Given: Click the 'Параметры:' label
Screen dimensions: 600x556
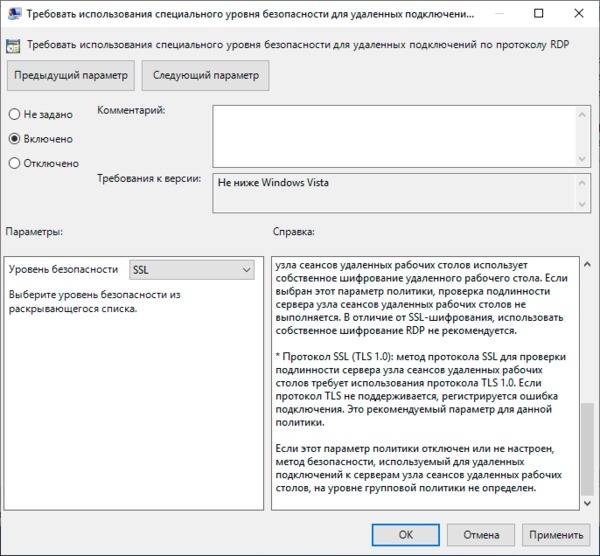Looking at the screenshot, I should [34, 232].
